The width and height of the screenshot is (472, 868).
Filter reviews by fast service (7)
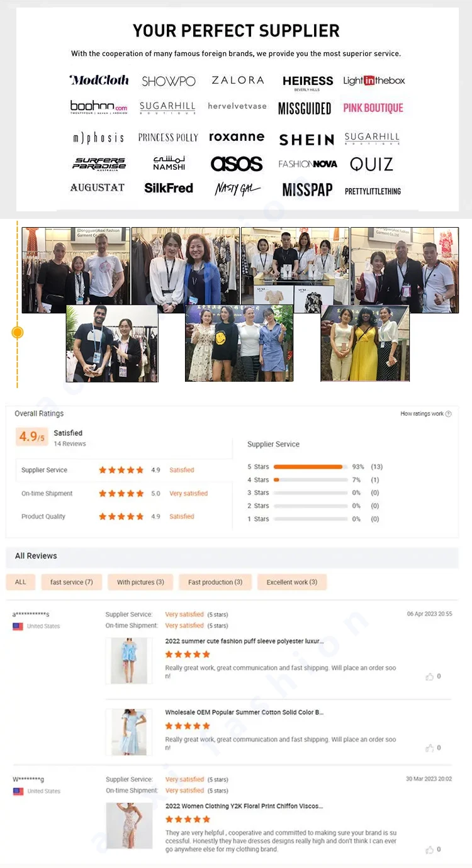72,582
